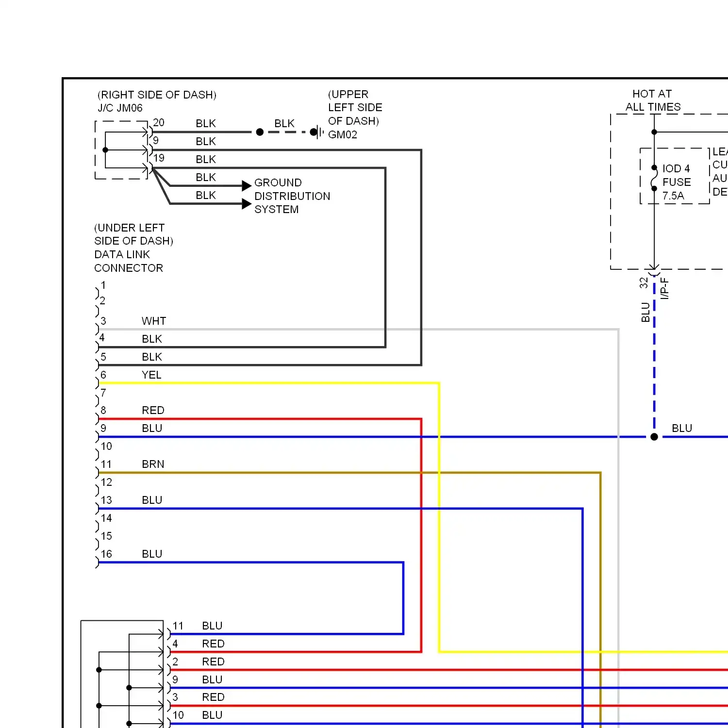Click the "I/P-F" connector label
The height and width of the screenshot is (728, 728).
tap(665, 288)
